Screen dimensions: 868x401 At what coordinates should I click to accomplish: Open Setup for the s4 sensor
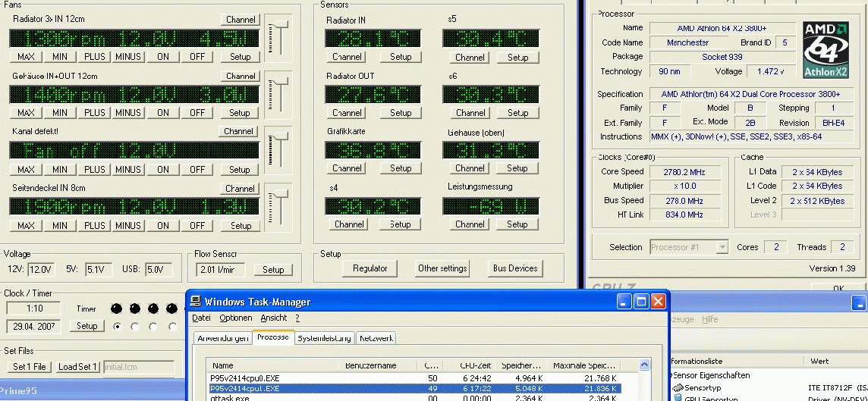coord(401,224)
